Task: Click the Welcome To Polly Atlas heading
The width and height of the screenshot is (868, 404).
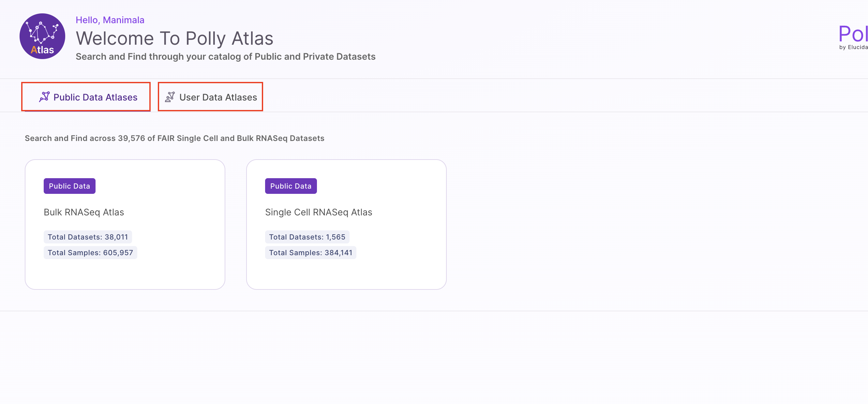Action: (174, 38)
